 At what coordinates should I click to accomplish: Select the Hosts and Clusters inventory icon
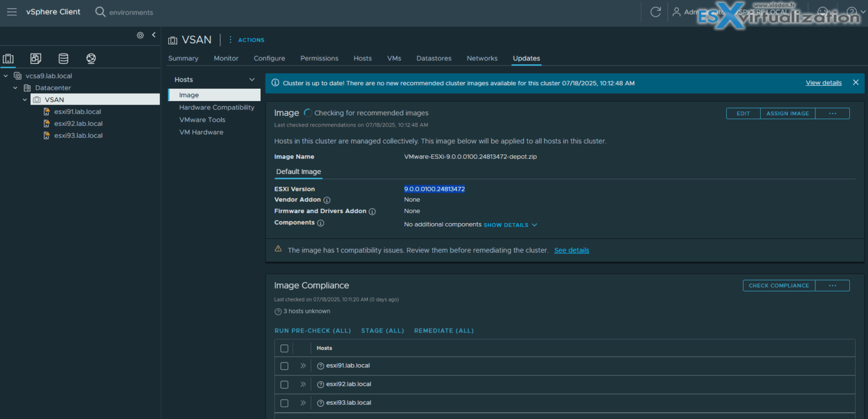pyautogui.click(x=8, y=58)
